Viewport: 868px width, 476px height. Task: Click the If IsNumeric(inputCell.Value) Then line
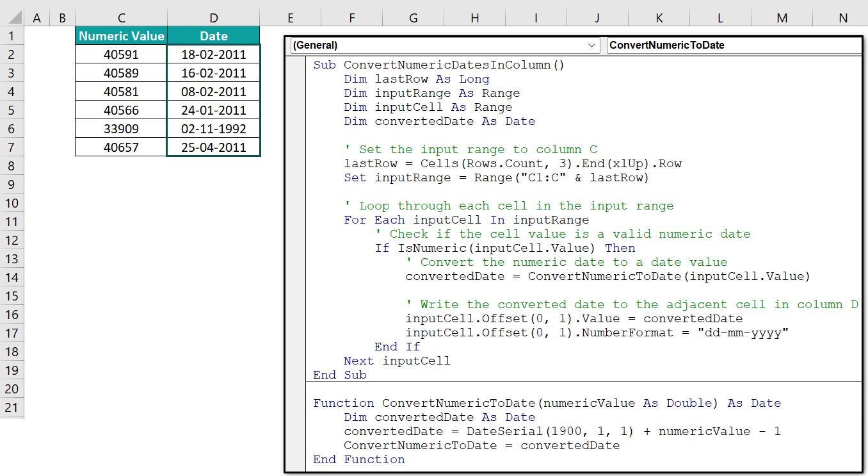tap(505, 248)
